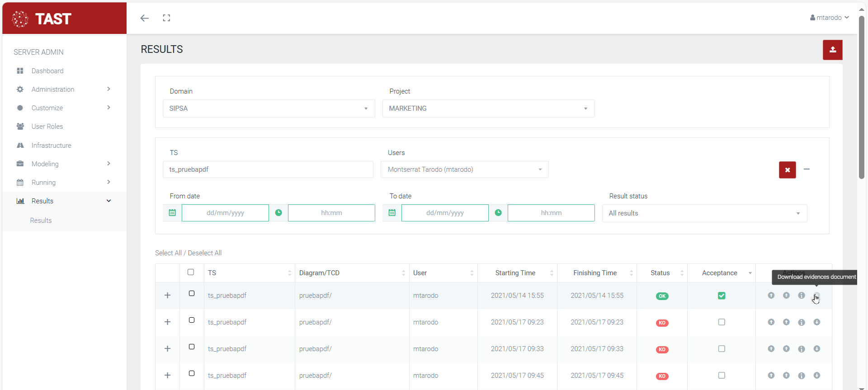This screenshot has height=390, width=868.
Task: Click the red upload button near Results heading
Action: [x=832, y=50]
